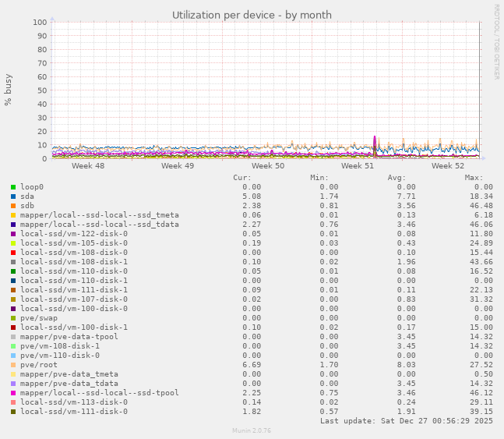The width and height of the screenshot is (504, 439).
Task: Click 'pve/vm-108-disk-1' legend entry
Action: [60, 346]
